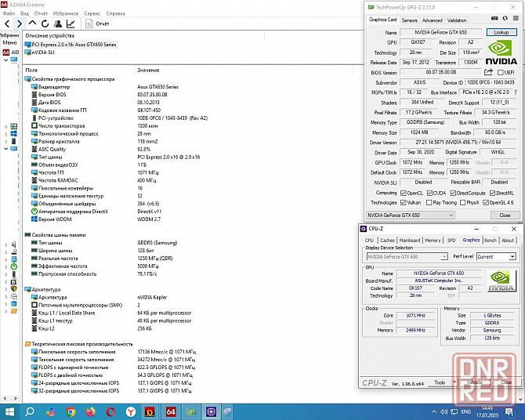Open Google Chrome from the taskbar
525x420 pixels.
point(71,411)
